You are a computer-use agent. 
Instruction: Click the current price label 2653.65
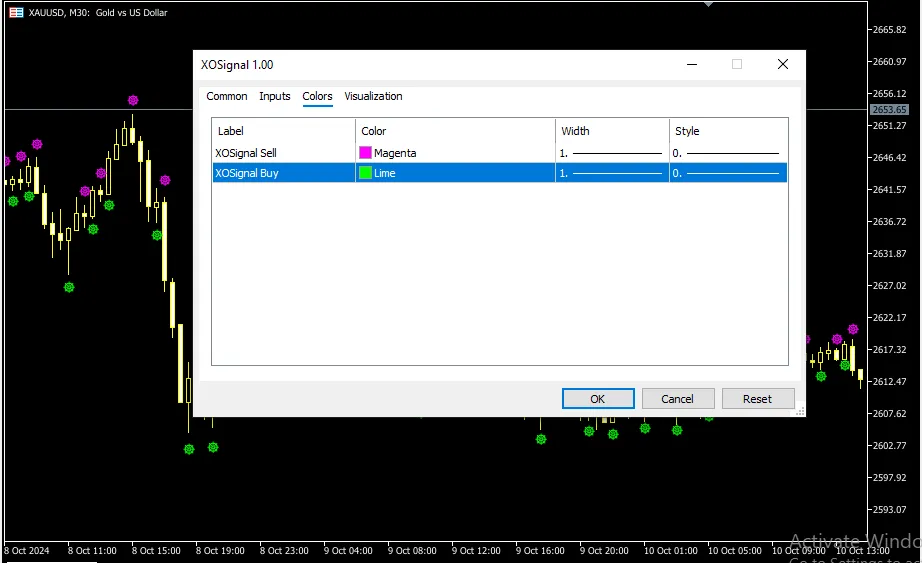[889, 110]
